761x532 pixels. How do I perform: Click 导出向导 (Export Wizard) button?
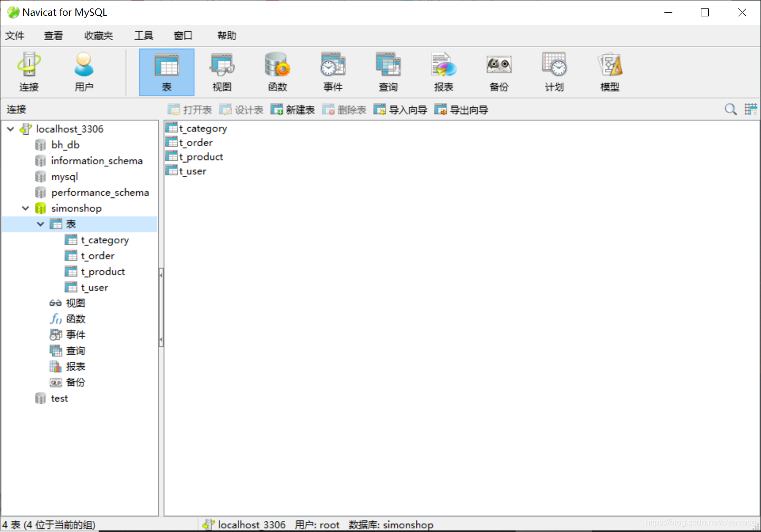(x=461, y=110)
